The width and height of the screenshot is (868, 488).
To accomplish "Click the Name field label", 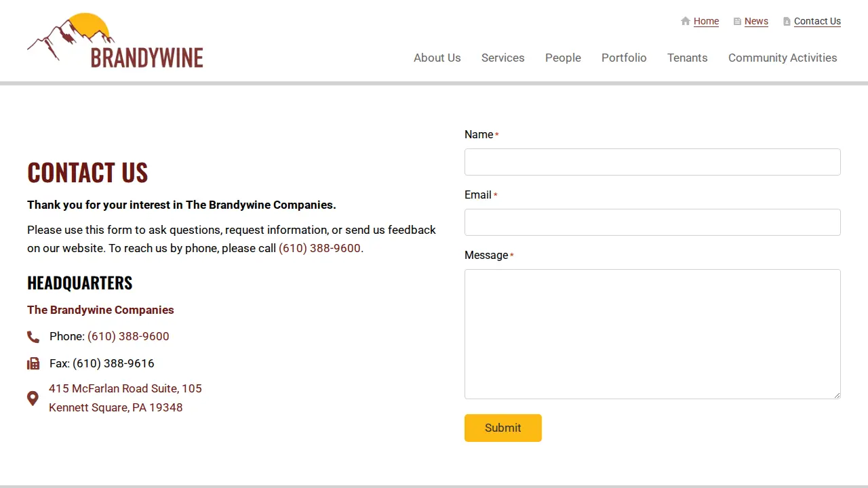I will [479, 134].
